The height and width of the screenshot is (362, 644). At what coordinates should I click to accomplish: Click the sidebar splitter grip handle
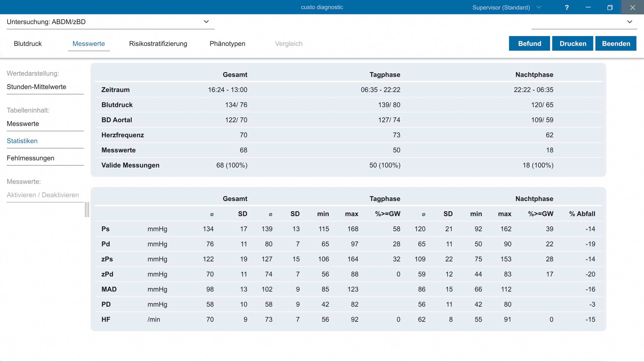tap(87, 209)
